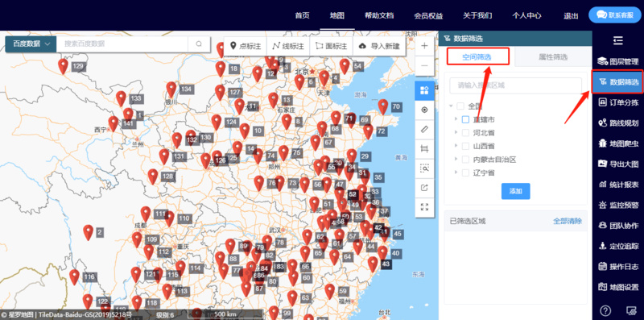Expand the 直辖市 tree node

coord(456,119)
